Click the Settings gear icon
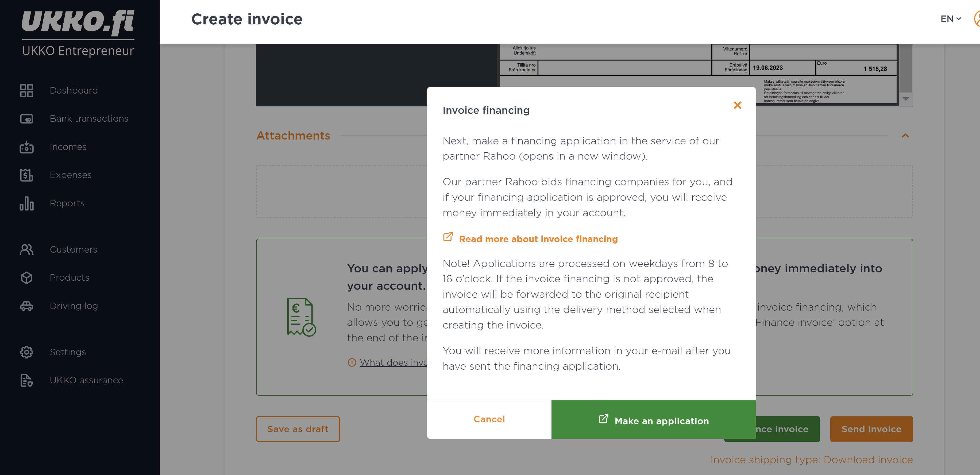Screen dimensions: 980x475 [26, 352]
